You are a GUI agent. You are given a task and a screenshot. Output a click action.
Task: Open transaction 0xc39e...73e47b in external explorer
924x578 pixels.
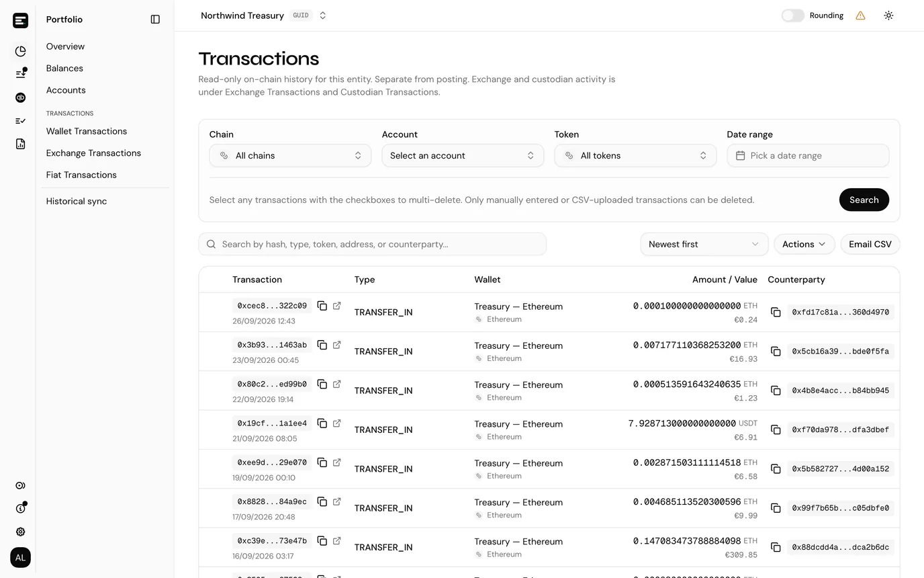[x=337, y=541]
